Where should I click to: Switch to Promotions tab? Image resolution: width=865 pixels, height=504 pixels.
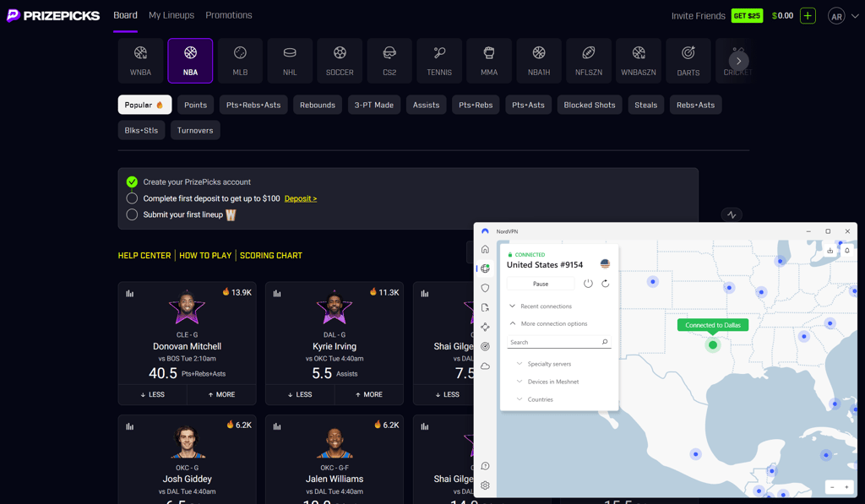[229, 15]
